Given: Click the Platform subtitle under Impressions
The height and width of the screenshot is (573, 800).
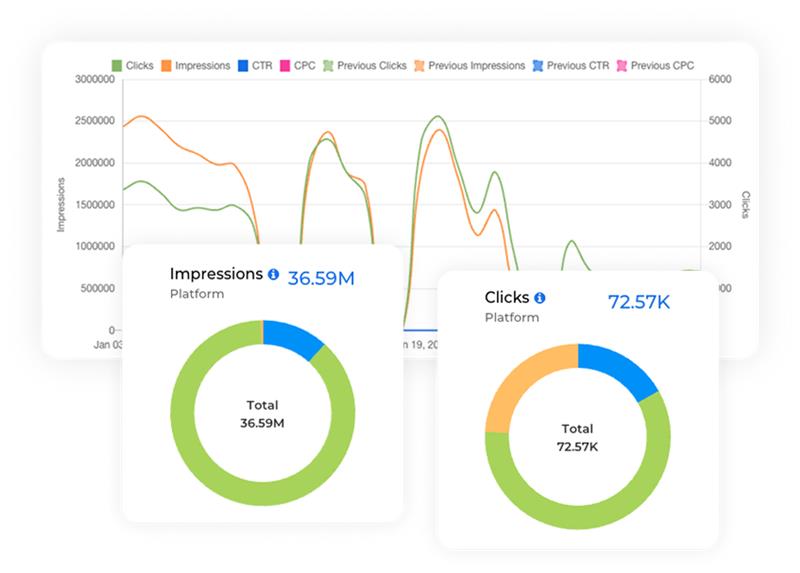Looking at the screenshot, I should pos(197,294).
